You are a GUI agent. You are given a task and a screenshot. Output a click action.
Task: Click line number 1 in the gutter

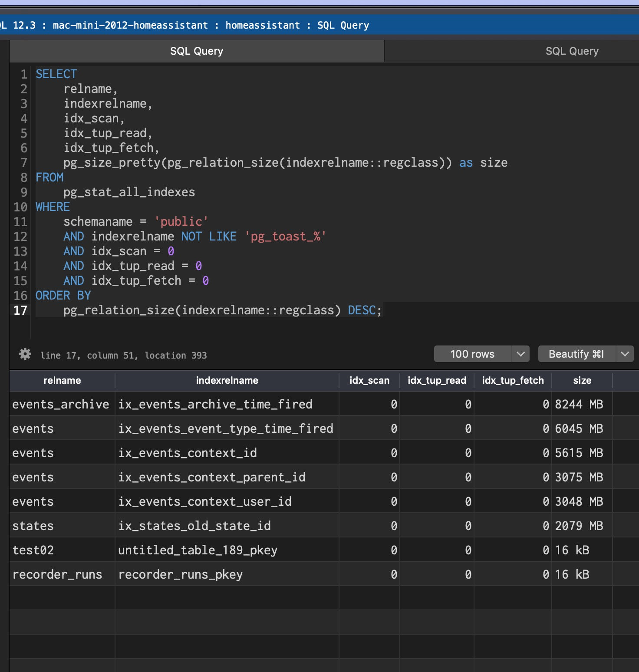click(x=24, y=74)
